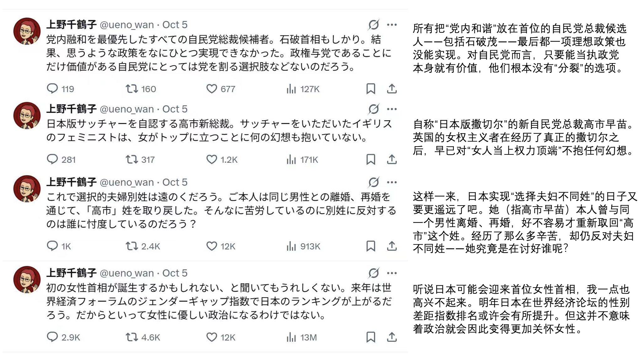Open more options on the 夫婦別姓 tweet
Image resolution: width=644 pixels, height=356 pixels.
click(392, 182)
